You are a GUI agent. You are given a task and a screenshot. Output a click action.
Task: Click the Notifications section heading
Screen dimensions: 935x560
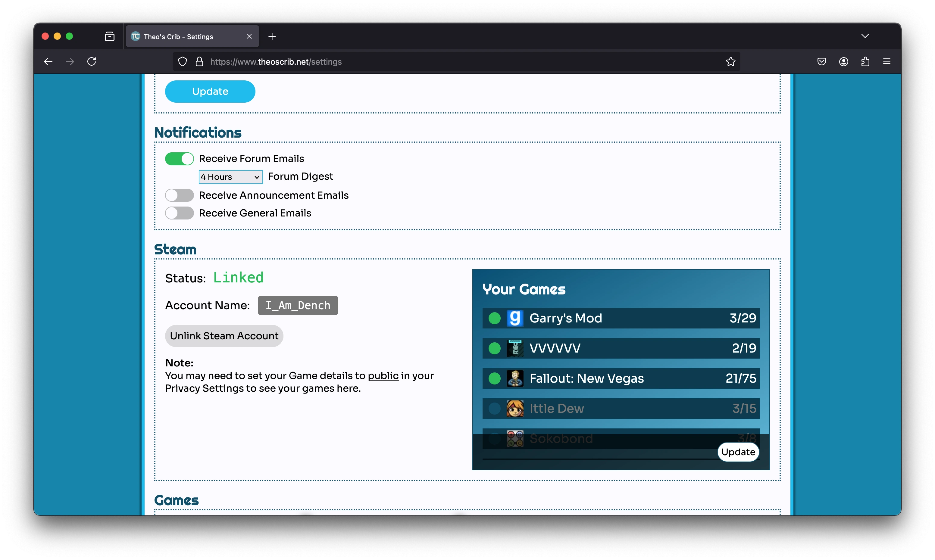pyautogui.click(x=197, y=132)
